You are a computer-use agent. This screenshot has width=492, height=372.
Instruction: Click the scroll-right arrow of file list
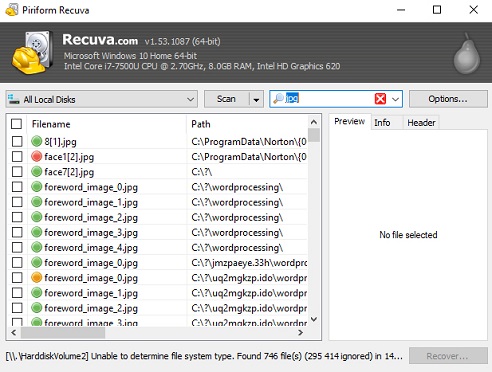(x=300, y=333)
